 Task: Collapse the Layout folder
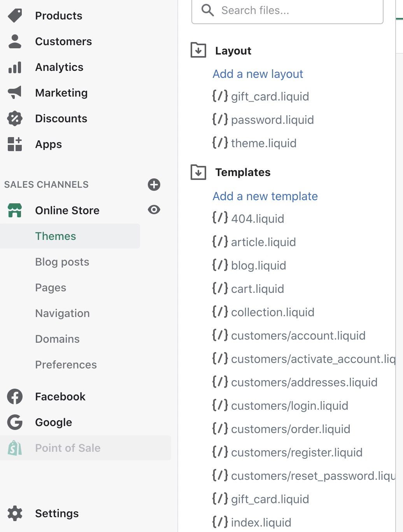198,50
